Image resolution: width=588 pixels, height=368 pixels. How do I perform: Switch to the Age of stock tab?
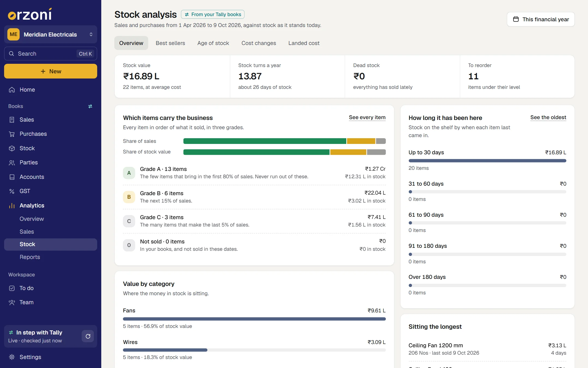pos(213,43)
